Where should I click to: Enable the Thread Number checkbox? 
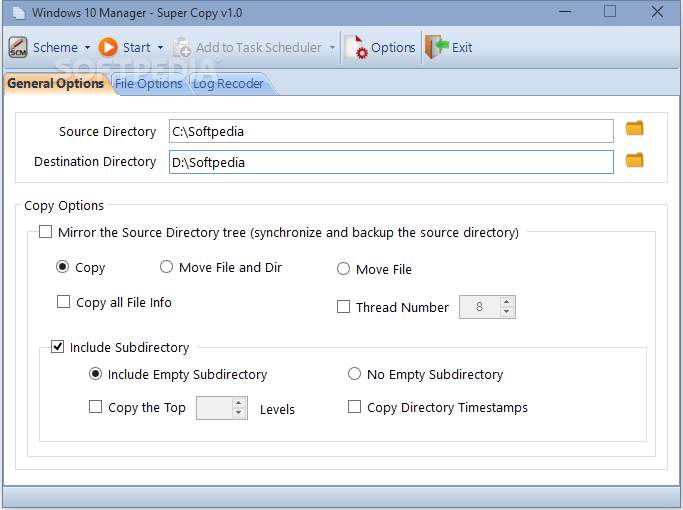point(343,307)
